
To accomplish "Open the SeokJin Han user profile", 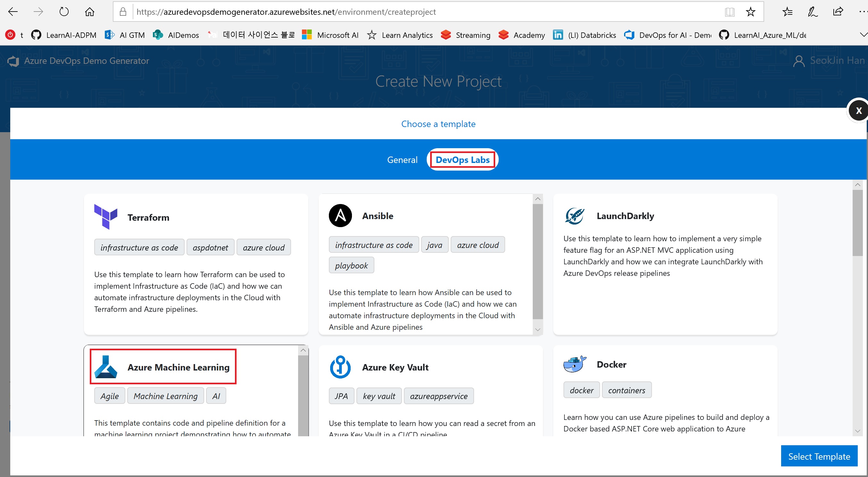I will pyautogui.click(x=829, y=61).
